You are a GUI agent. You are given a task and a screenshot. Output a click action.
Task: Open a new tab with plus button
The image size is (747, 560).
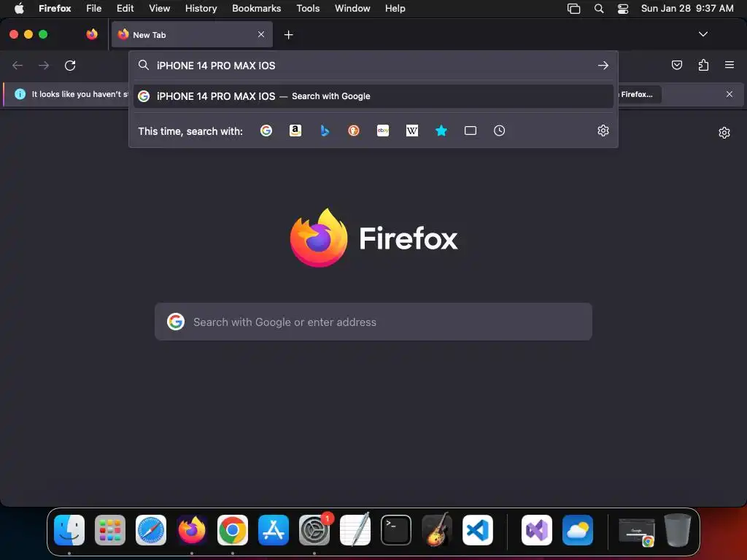point(288,35)
